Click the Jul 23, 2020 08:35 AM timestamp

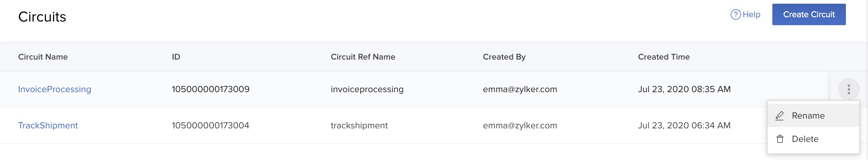(684, 89)
